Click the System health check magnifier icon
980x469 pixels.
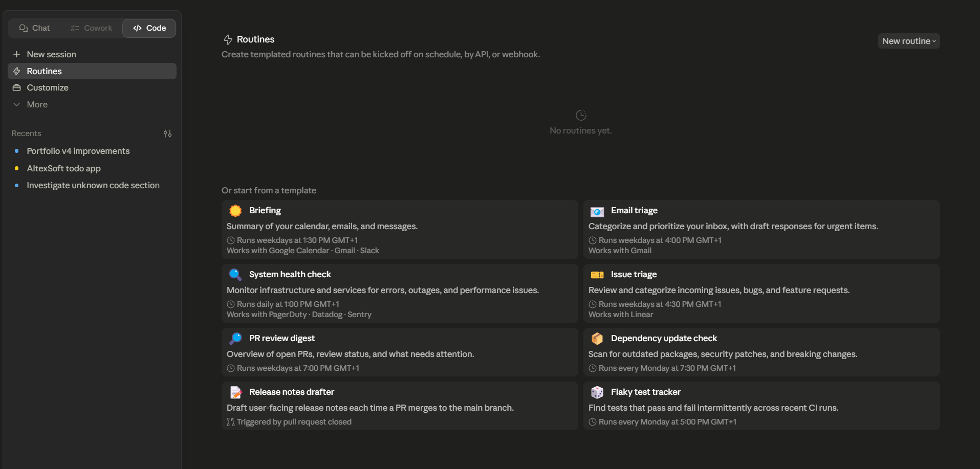click(235, 275)
